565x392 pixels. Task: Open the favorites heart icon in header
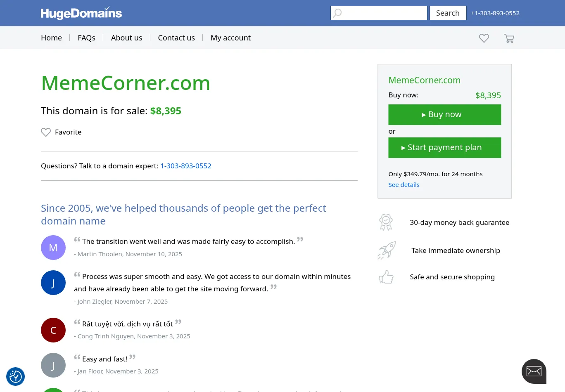[484, 38]
